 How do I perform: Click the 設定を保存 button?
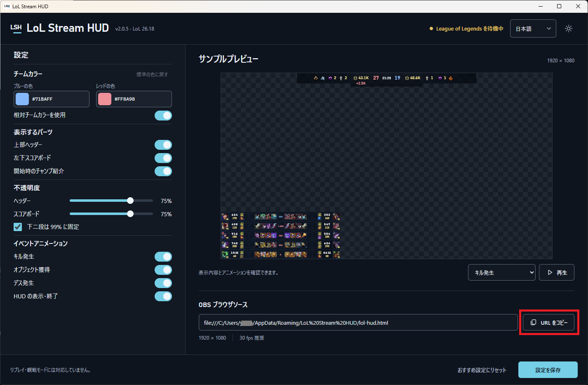tap(548, 370)
